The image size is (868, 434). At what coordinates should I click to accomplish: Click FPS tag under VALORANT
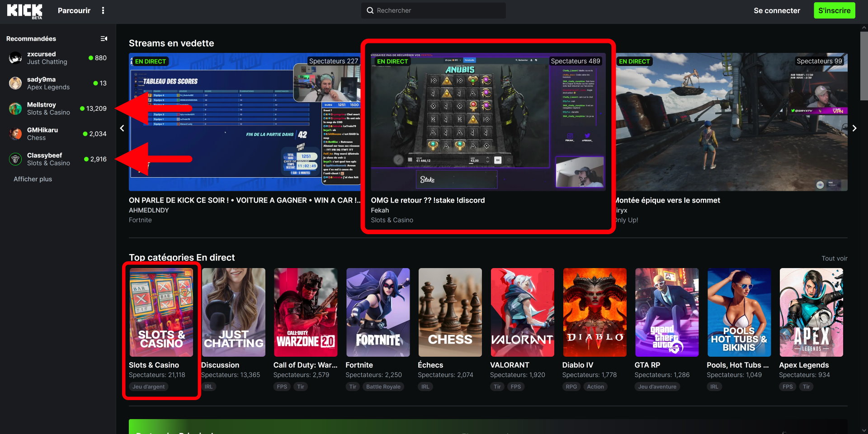pos(516,387)
